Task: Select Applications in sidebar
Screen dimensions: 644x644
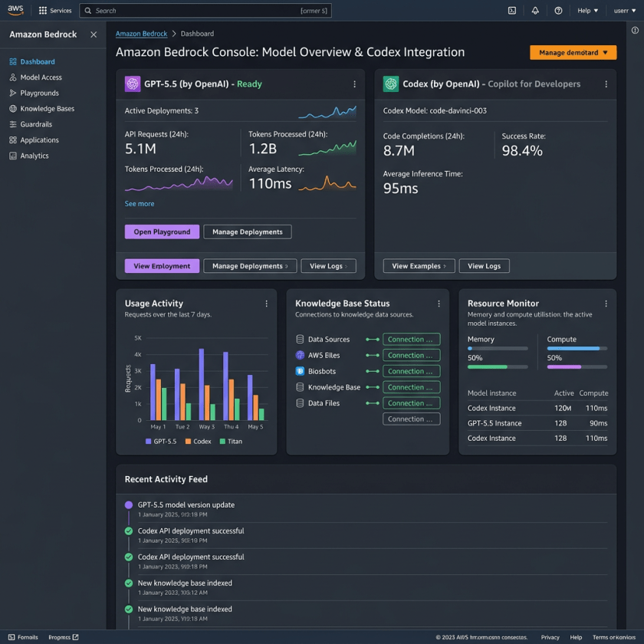Action: (x=39, y=140)
